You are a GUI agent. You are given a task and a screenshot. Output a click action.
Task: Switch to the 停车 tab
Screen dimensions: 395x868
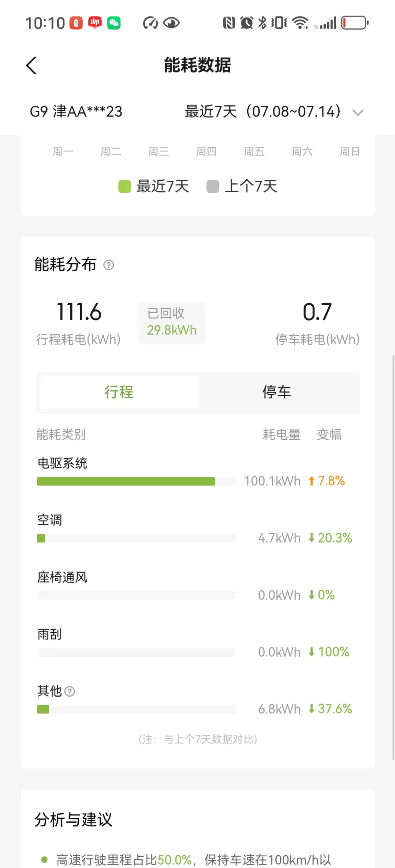[277, 392]
